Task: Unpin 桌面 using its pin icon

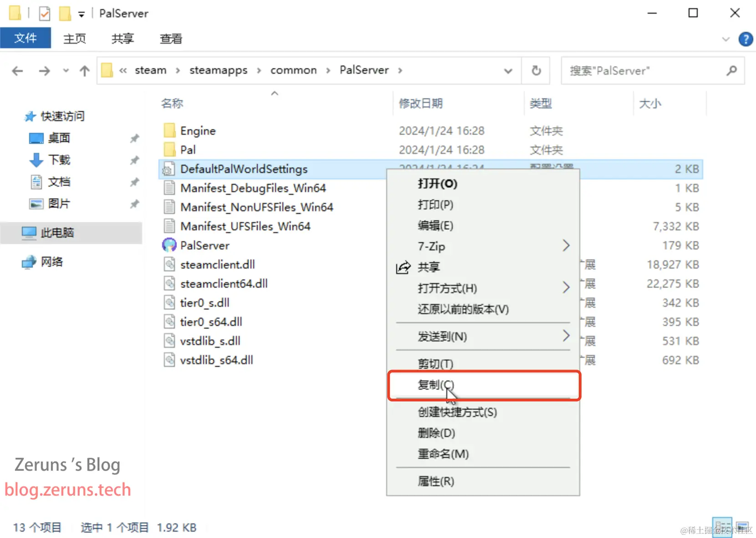Action: click(134, 138)
